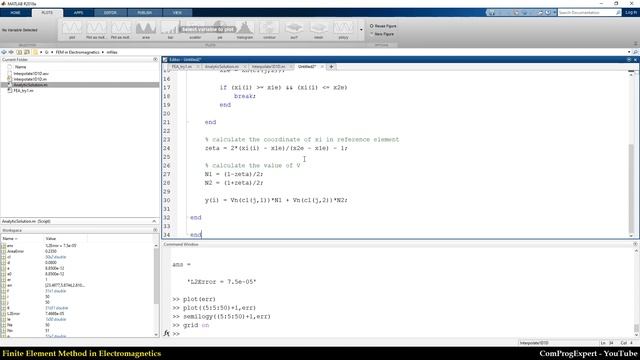Open Workspace panel actions icon
This screenshot has width=640, height=360.
pyautogui.click(x=155, y=230)
